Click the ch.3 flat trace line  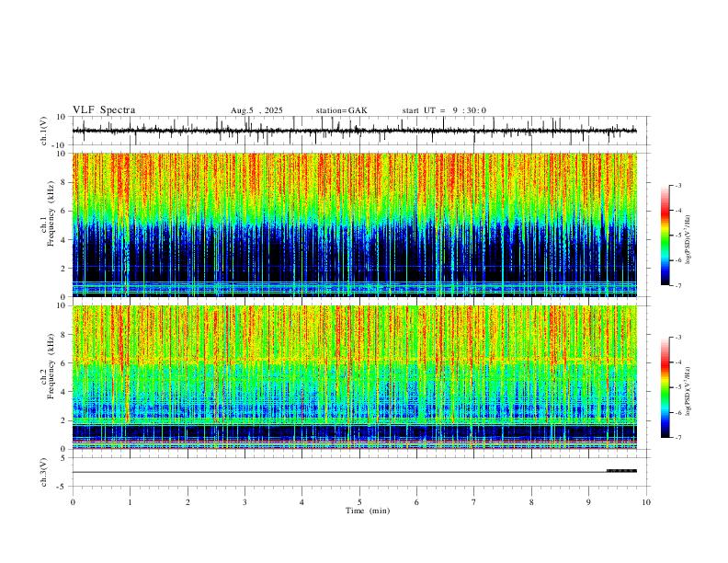click(340, 472)
